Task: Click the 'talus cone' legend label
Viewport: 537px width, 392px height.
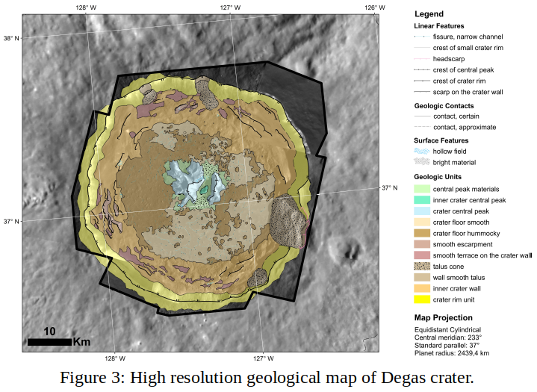Action: [448, 267]
